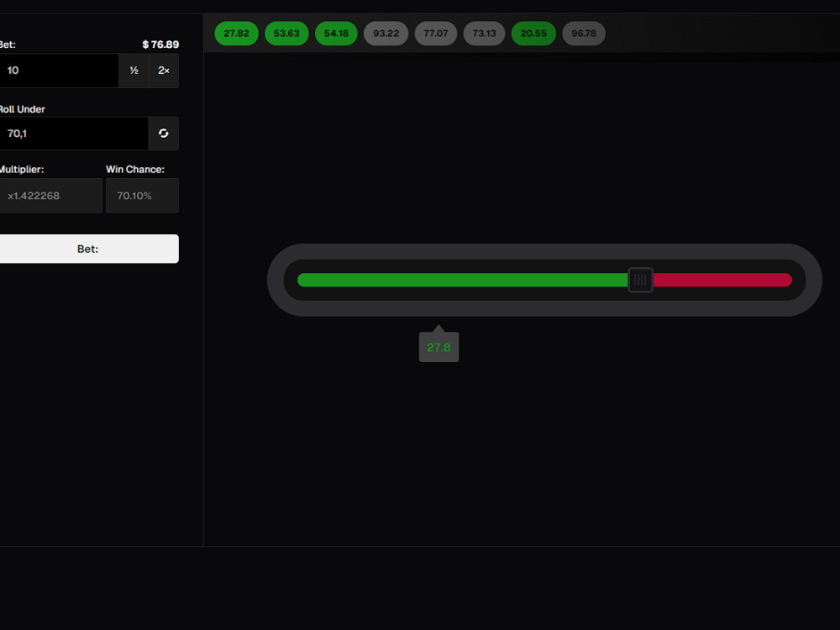Click the $ 76.89 balance amount
The width and height of the screenshot is (840, 630).
click(160, 45)
